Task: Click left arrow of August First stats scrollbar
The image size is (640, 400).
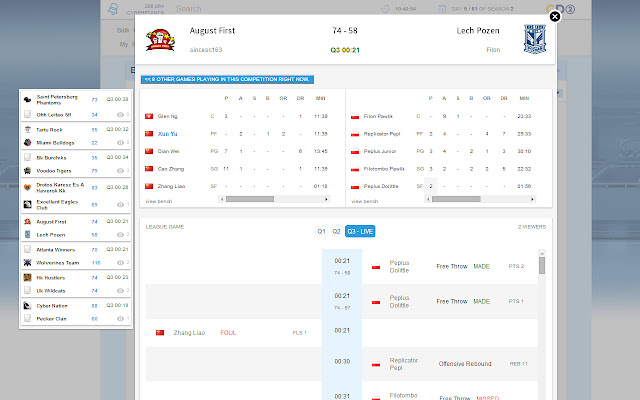Action: coord(222,199)
